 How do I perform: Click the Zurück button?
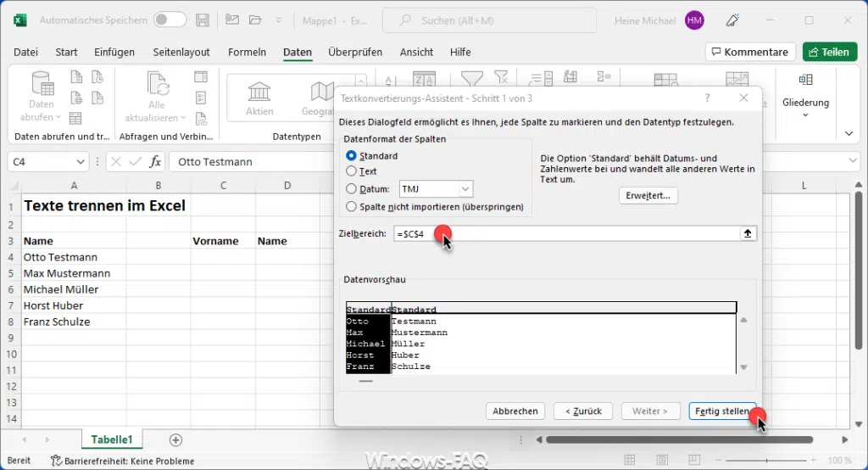click(583, 411)
